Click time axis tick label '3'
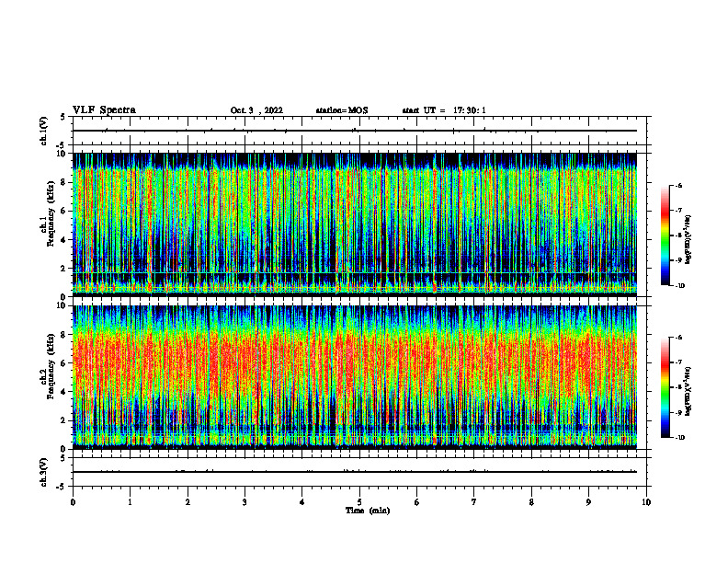Viewport: 728px width, 563px height. (245, 502)
